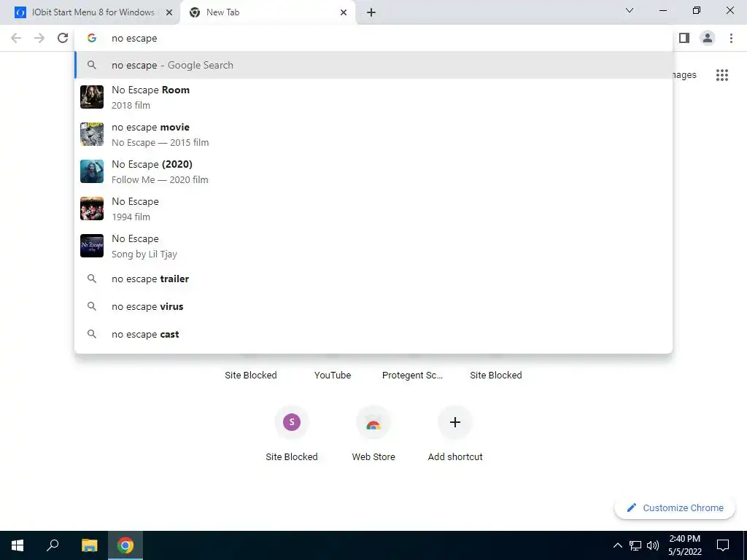
Task: Open Chrome three-dot menu
Action: click(x=731, y=38)
